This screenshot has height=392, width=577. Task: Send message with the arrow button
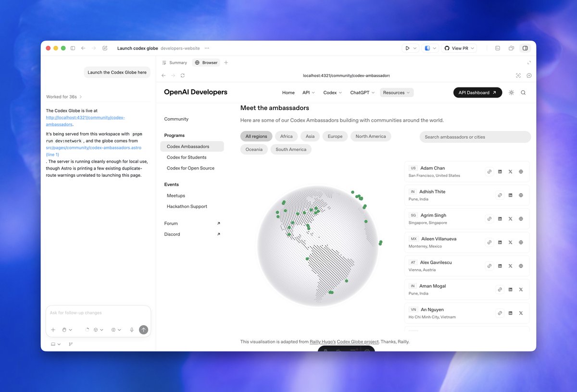[x=143, y=330]
